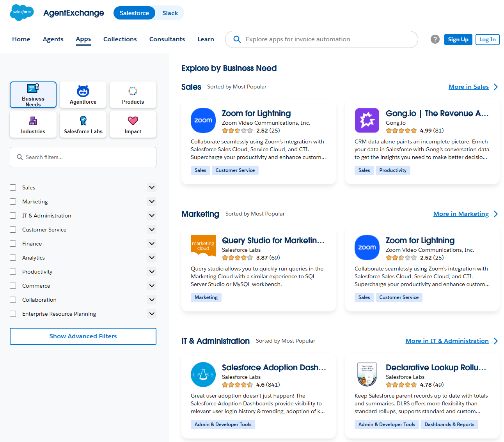
Task: Click the Zoom logo in Sales section
Action: click(203, 120)
